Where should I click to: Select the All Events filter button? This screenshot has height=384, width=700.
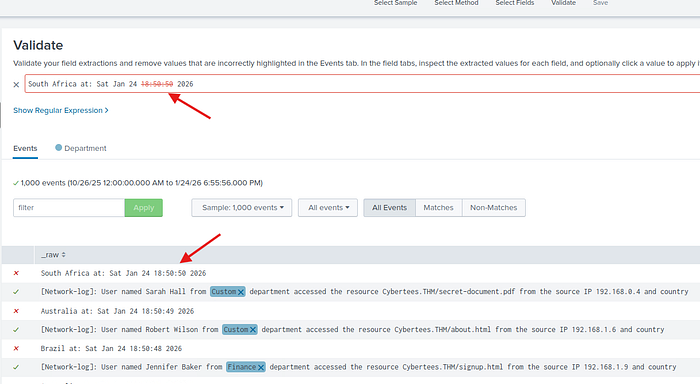389,208
